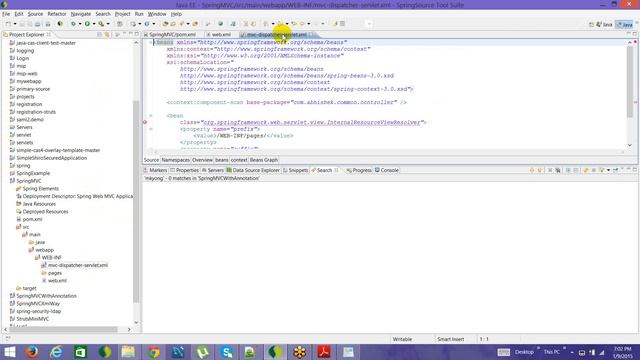Show next match arrow in Search view
The height and width of the screenshot is (360, 640).
click(x=532, y=170)
